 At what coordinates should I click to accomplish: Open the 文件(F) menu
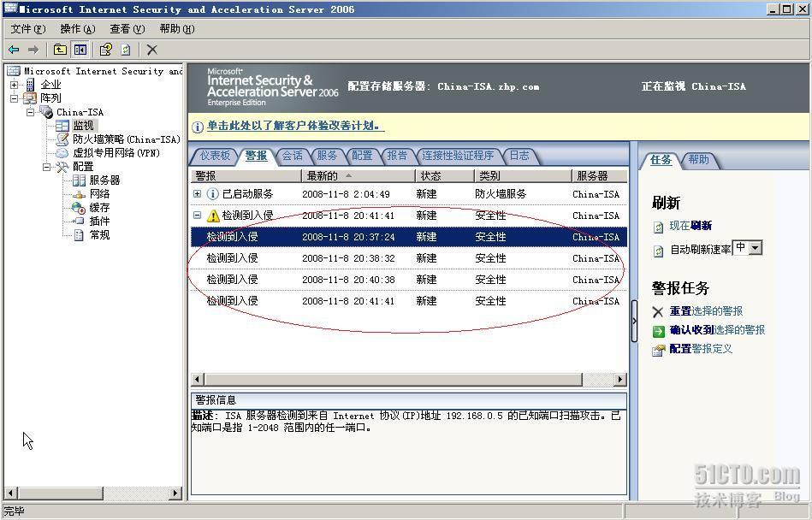tap(28, 29)
